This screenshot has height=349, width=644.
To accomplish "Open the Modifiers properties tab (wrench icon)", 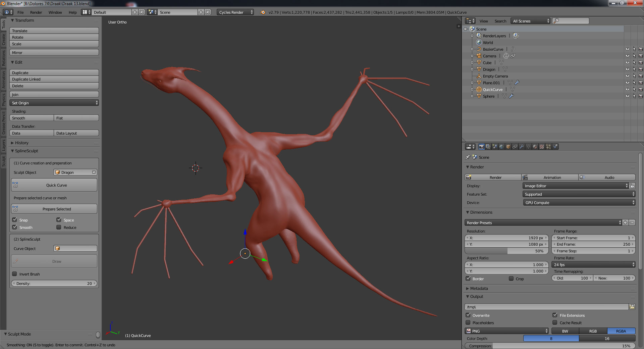I will tap(522, 147).
